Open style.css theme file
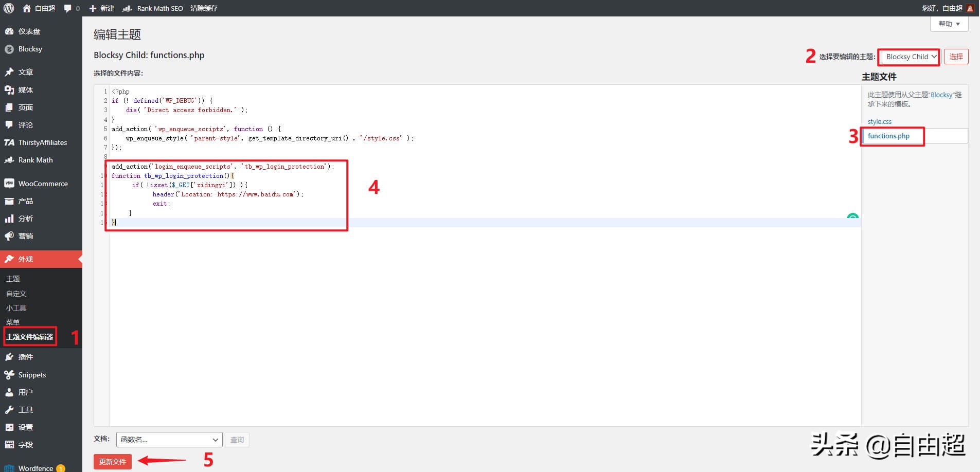 [880, 122]
